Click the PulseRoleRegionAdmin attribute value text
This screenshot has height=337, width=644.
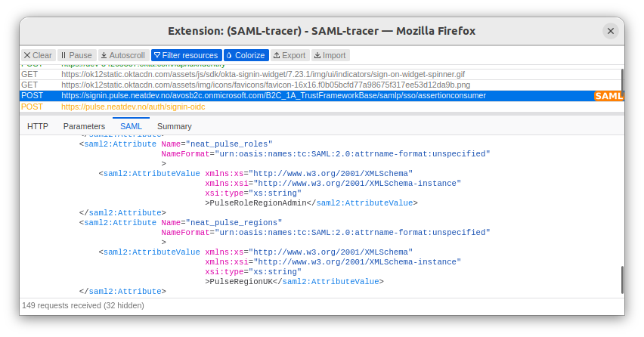260,203
